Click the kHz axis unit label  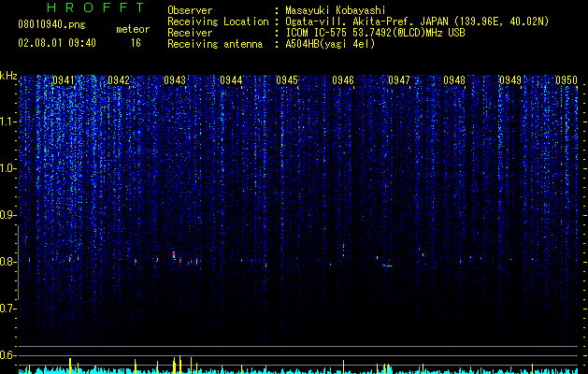tap(8, 76)
